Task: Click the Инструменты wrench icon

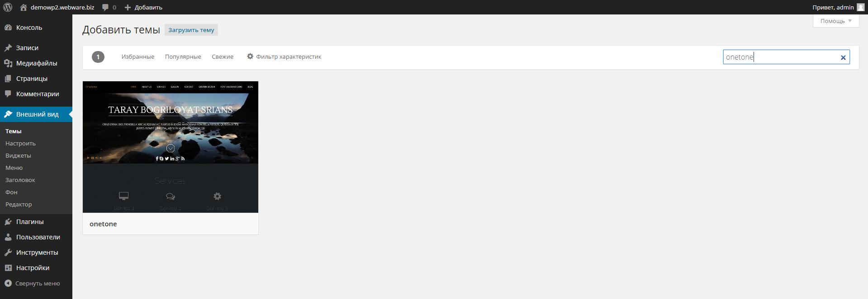Action: point(8,252)
